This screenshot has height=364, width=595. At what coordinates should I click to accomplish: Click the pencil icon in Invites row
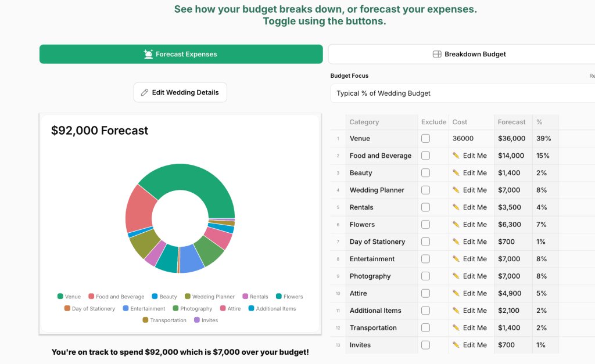click(456, 345)
